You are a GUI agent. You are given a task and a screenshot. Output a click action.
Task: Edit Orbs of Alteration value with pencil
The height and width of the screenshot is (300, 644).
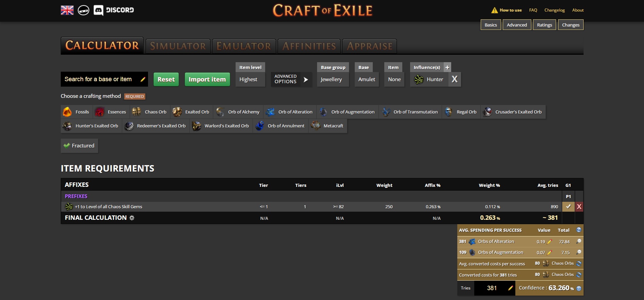[550, 242]
